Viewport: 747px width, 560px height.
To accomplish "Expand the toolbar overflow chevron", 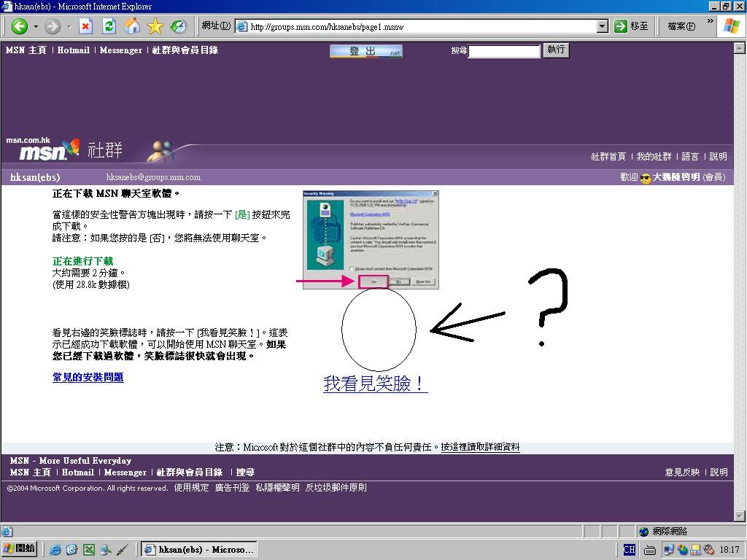I will [711, 21].
